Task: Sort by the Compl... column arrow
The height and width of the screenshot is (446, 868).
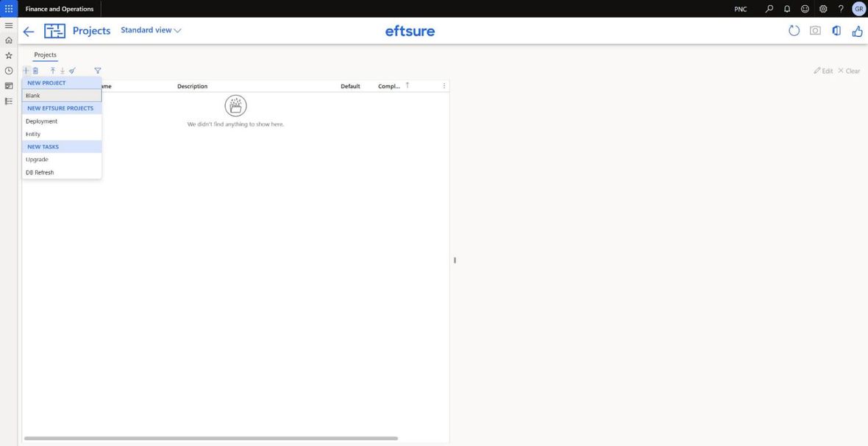Action: click(x=408, y=85)
